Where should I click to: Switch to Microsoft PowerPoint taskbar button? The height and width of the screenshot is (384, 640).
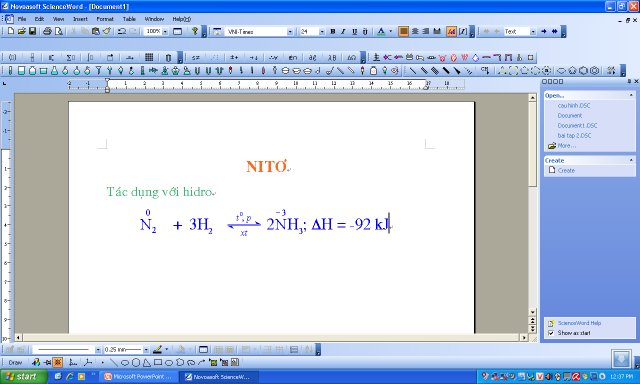tap(140, 377)
